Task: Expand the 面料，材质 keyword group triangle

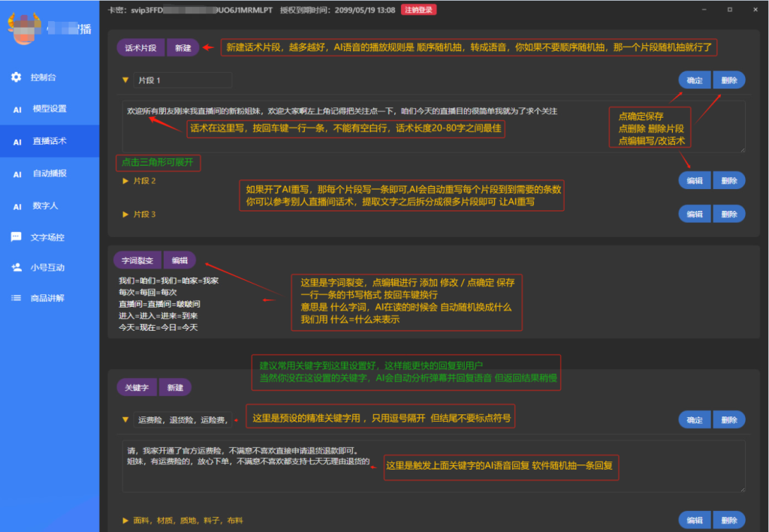Action: click(125, 520)
